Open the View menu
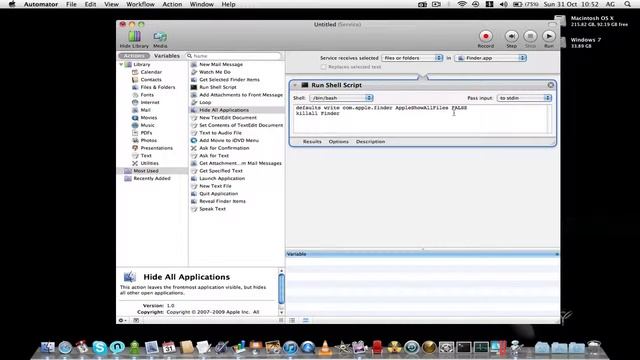The width and height of the screenshot is (640, 360). pyautogui.click(x=111, y=4)
